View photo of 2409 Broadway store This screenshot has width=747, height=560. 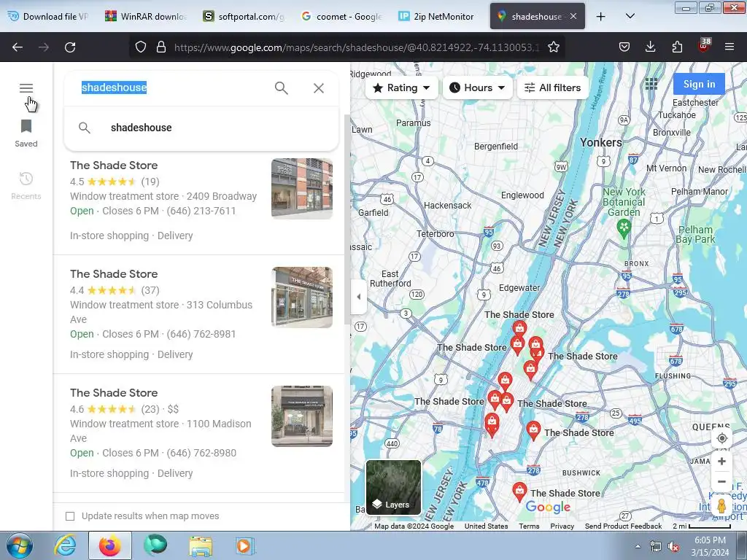pos(302,189)
